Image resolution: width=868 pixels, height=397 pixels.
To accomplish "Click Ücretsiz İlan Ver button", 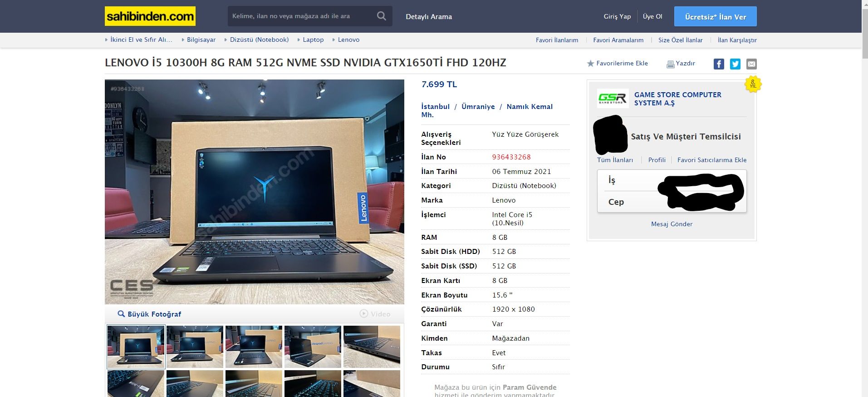I will coord(715,16).
